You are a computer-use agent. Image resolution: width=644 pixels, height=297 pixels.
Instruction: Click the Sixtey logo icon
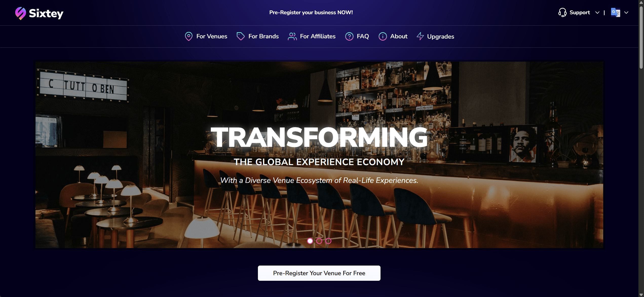pyautogui.click(x=21, y=13)
